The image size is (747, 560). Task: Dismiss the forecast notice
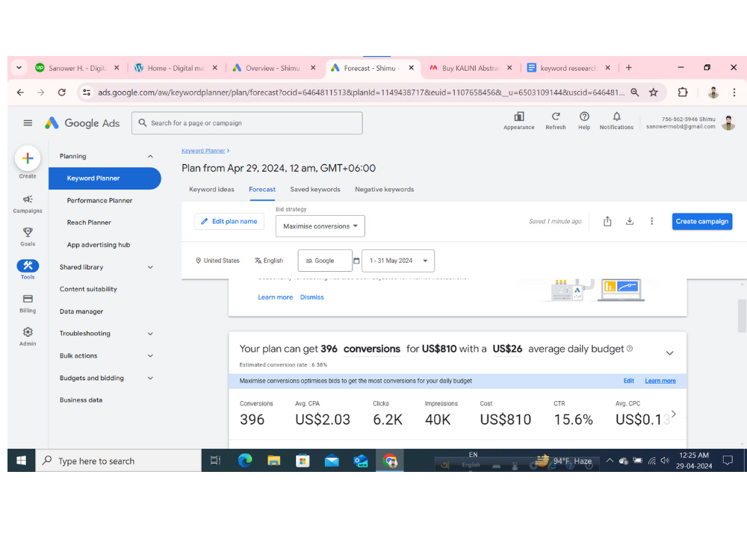(311, 297)
